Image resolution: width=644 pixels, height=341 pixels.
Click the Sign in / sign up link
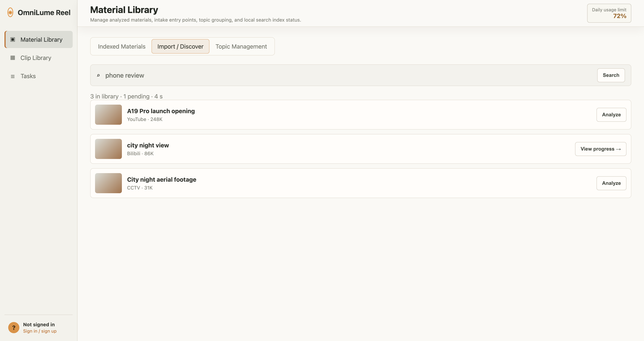point(40,331)
